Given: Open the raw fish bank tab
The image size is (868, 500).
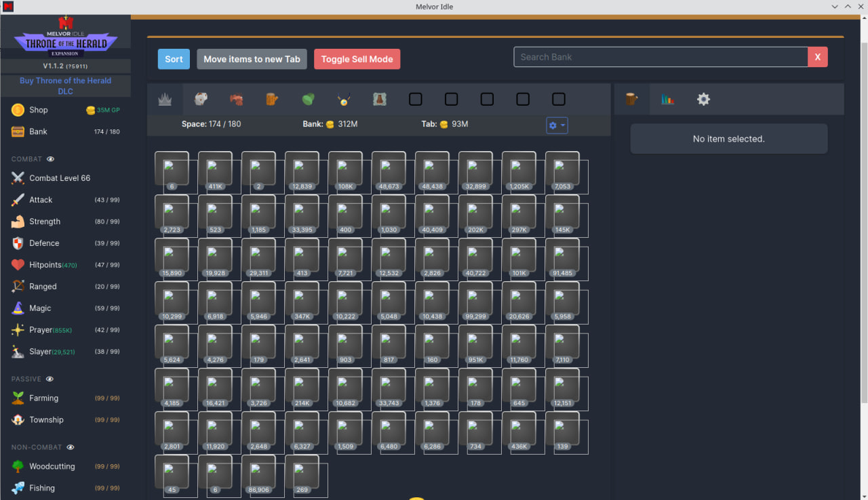Looking at the screenshot, I should click(x=236, y=98).
